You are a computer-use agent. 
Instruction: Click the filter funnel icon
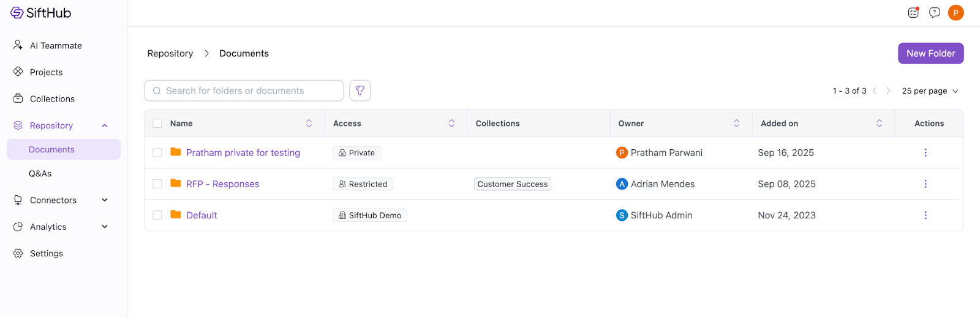(x=360, y=91)
